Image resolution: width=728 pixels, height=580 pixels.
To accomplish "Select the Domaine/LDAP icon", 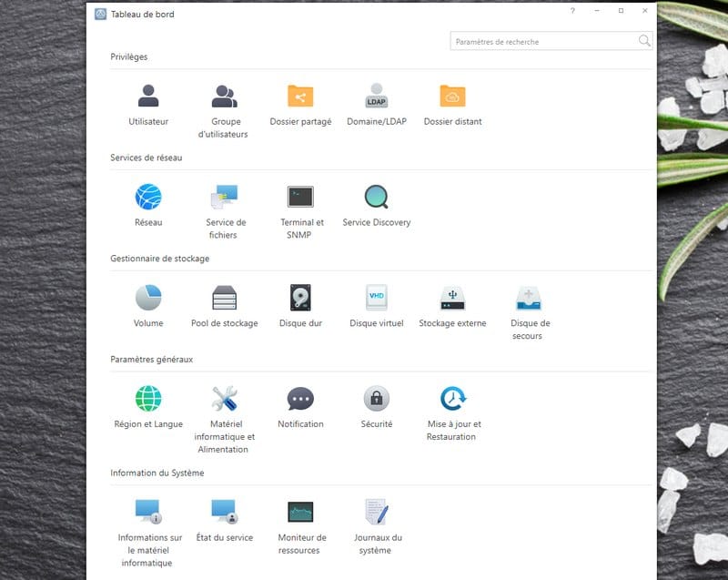I will pyautogui.click(x=377, y=97).
